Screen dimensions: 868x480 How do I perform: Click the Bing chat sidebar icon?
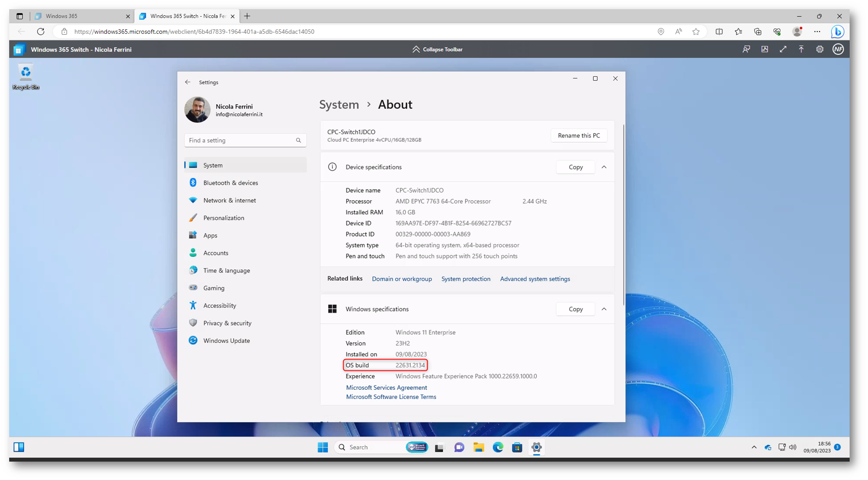837,32
